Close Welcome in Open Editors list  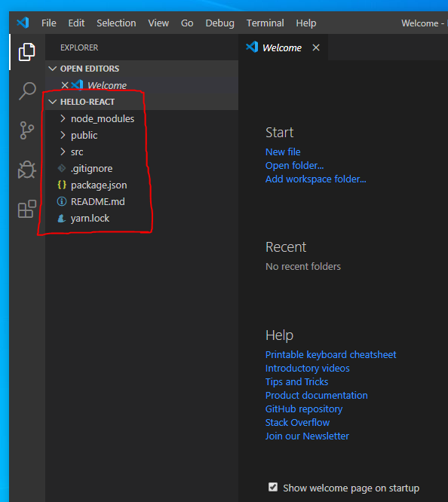(65, 85)
